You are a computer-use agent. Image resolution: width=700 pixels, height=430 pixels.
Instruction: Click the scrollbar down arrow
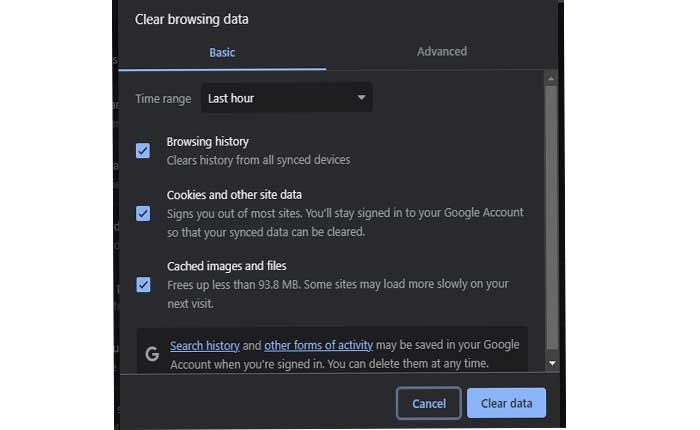click(551, 364)
